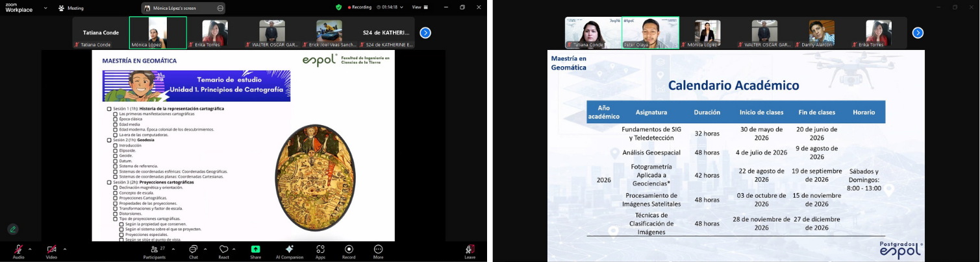Check the Datum checkbox
The image size is (980, 262).
[x=116, y=161]
